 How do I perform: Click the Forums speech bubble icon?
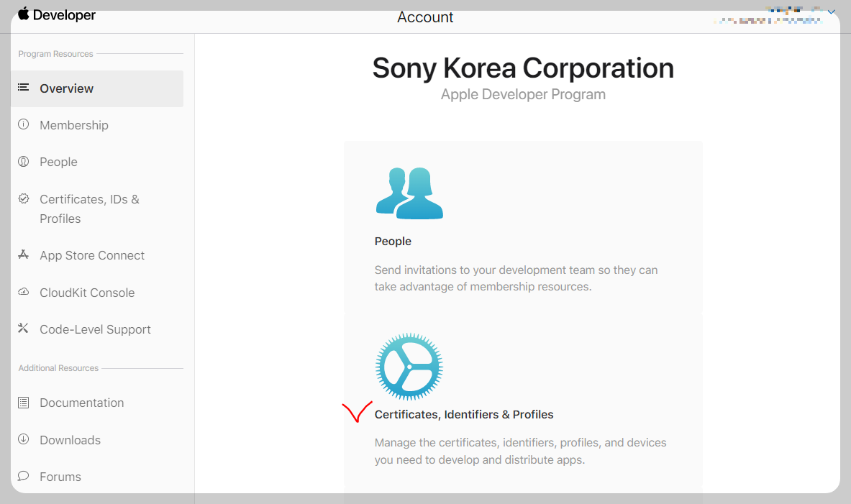pos(23,476)
